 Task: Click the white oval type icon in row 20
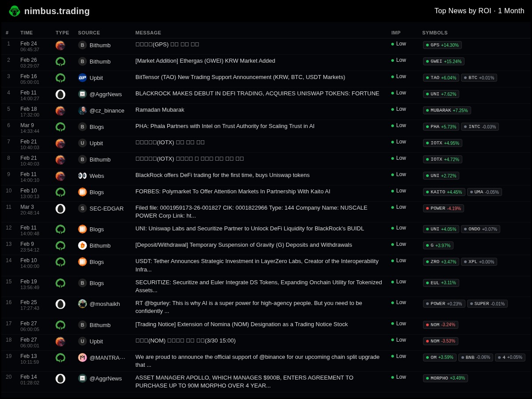pos(60,379)
